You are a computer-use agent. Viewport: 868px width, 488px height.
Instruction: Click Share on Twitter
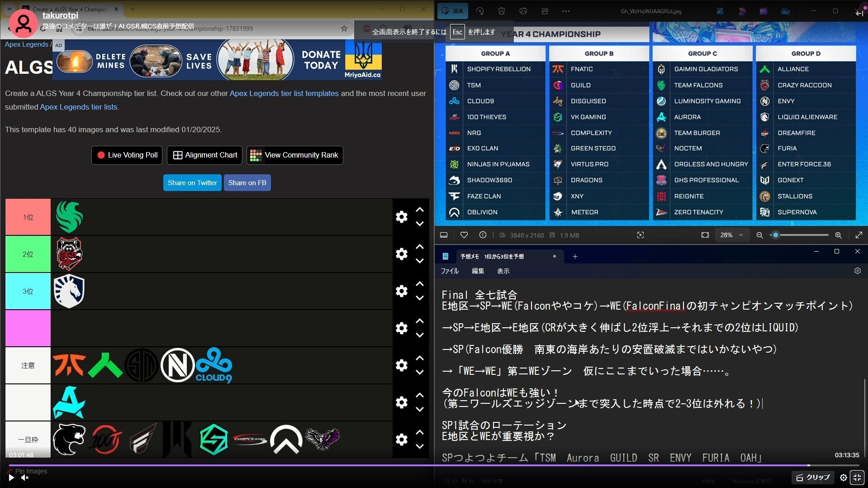point(192,182)
